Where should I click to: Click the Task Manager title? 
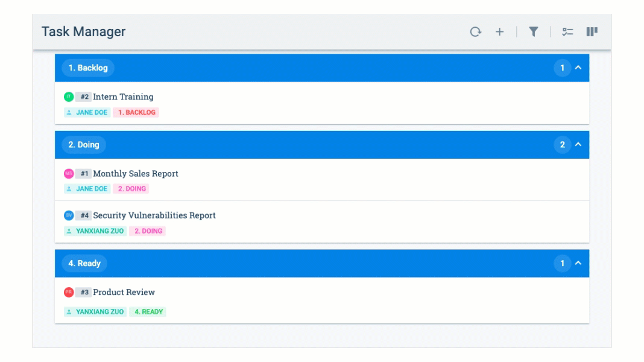click(83, 31)
